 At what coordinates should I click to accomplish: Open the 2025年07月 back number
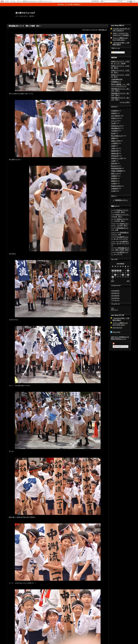[115, 293]
